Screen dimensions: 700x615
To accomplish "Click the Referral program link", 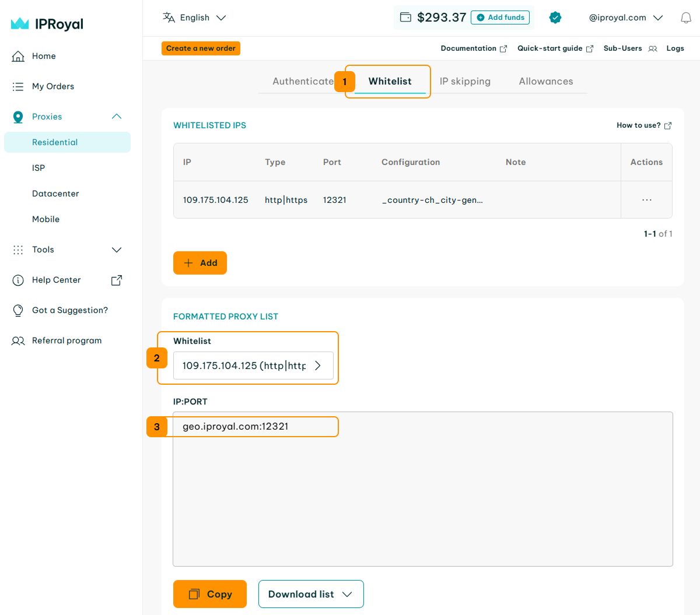I will (x=66, y=340).
